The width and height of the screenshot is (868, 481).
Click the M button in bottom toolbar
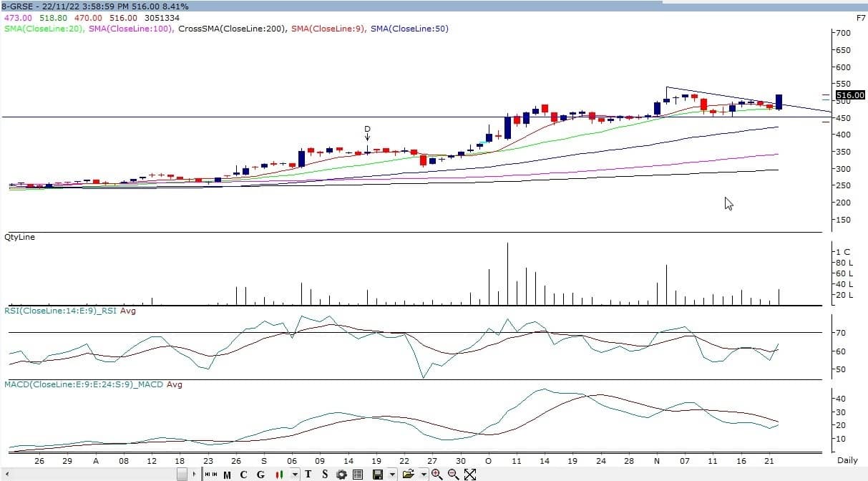(x=227, y=474)
